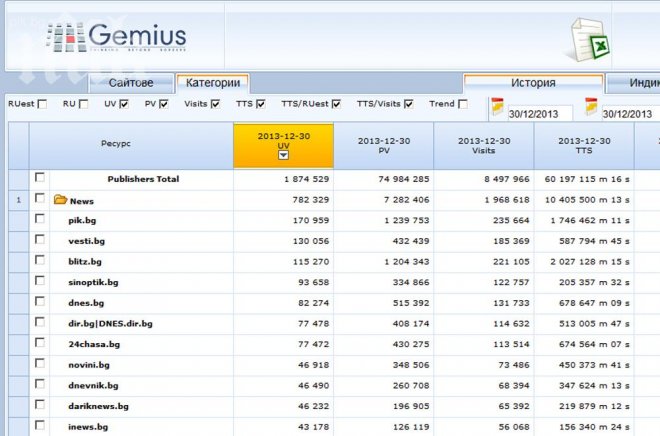Tick the blitz.bg row checkbox
Image resolution: width=660 pixels, height=436 pixels.
pos(40,260)
